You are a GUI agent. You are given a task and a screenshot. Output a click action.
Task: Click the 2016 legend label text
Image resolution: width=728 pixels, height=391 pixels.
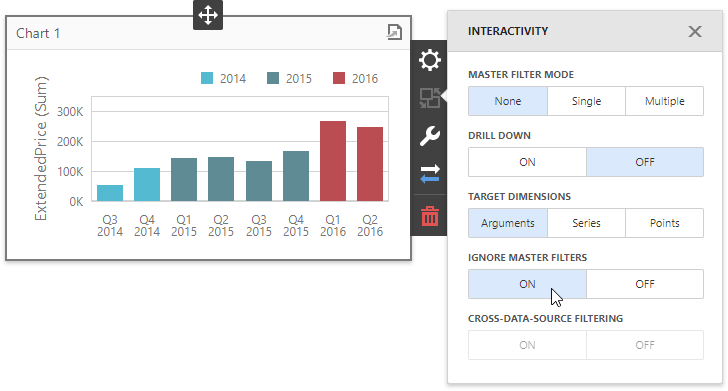pyautogui.click(x=365, y=78)
